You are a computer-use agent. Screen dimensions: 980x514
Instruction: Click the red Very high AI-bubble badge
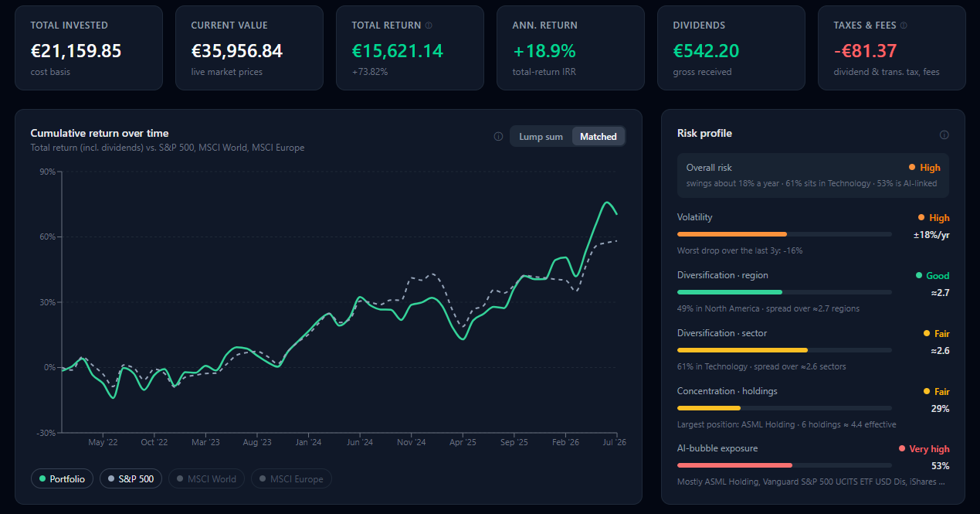pos(924,448)
